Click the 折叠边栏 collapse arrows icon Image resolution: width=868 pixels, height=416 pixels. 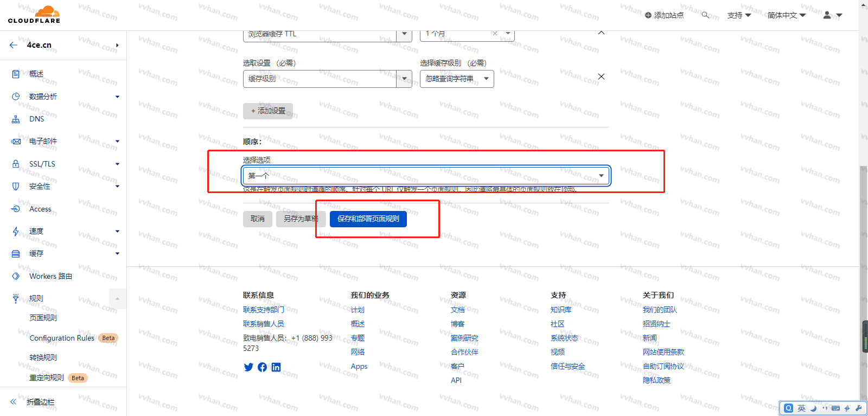(x=14, y=402)
